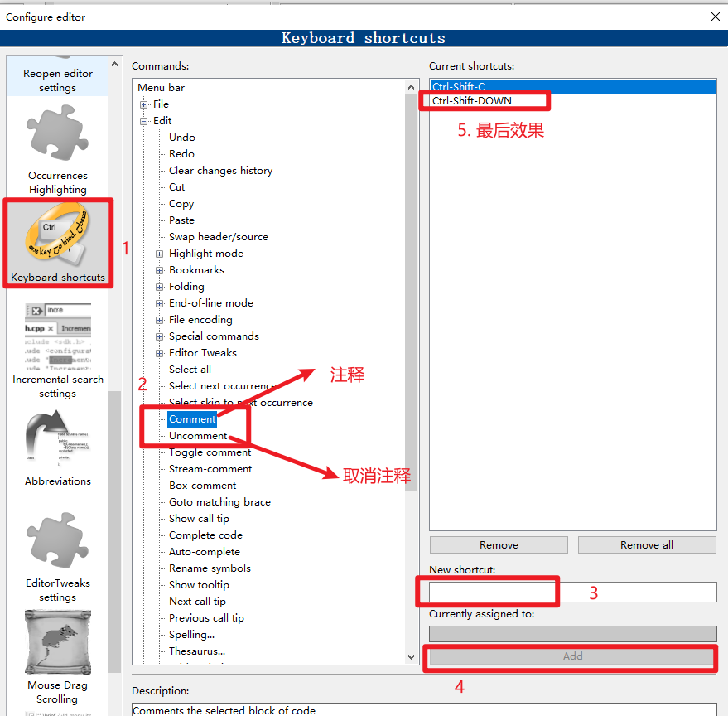Viewport: 728px width, 716px height.
Task: Expand the Editor Tweaks node
Action: pyautogui.click(x=159, y=353)
